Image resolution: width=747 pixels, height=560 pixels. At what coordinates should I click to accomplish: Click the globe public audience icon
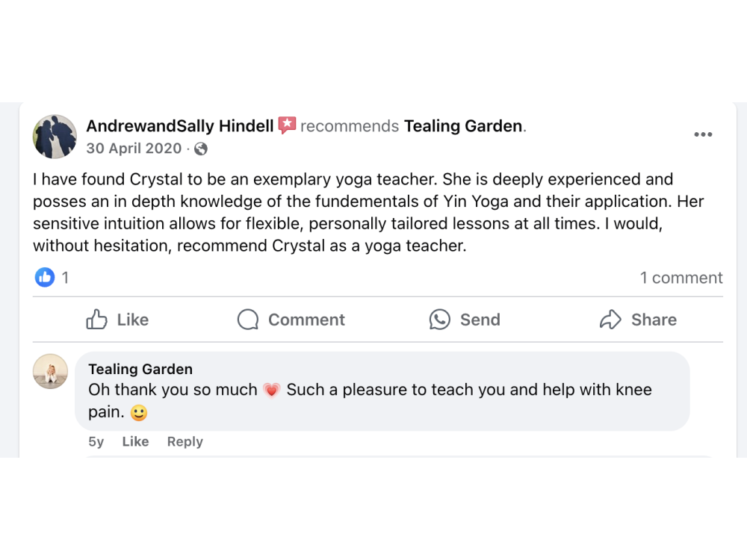(x=200, y=149)
